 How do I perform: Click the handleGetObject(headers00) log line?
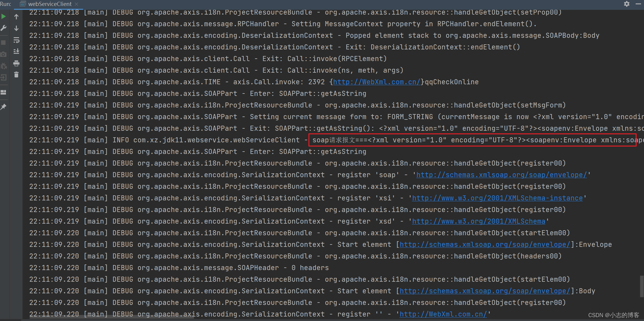[x=295, y=256]
